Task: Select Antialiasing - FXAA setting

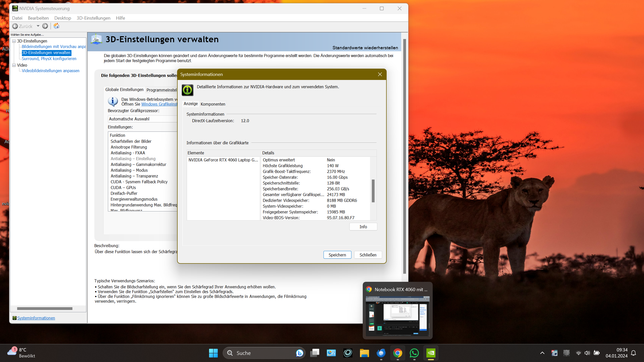Action: coord(128,153)
